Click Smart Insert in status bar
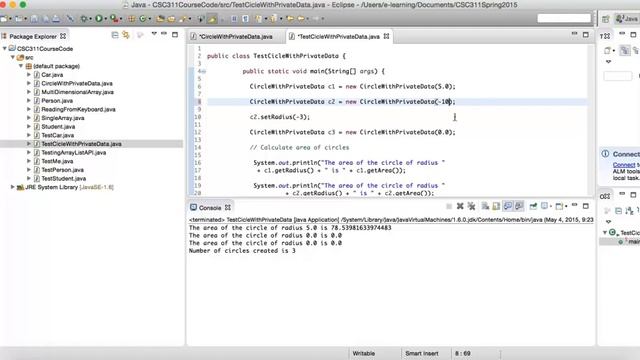The image size is (640, 360). coord(422,353)
